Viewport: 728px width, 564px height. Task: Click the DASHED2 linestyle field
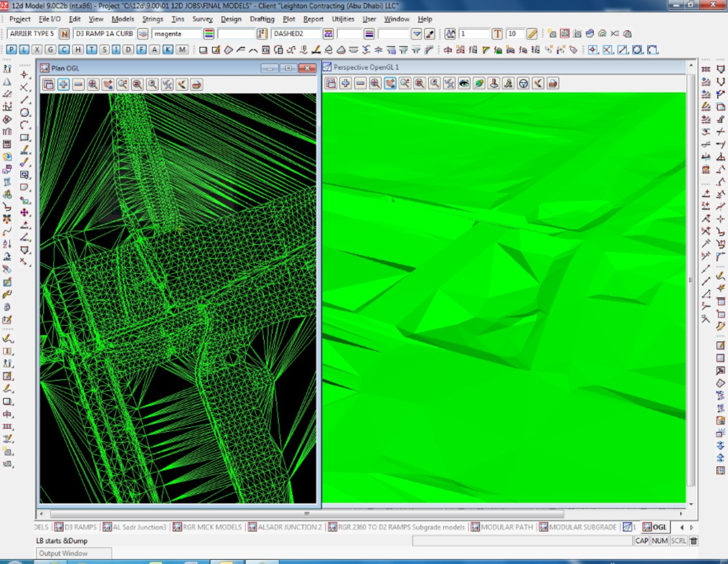coord(296,34)
